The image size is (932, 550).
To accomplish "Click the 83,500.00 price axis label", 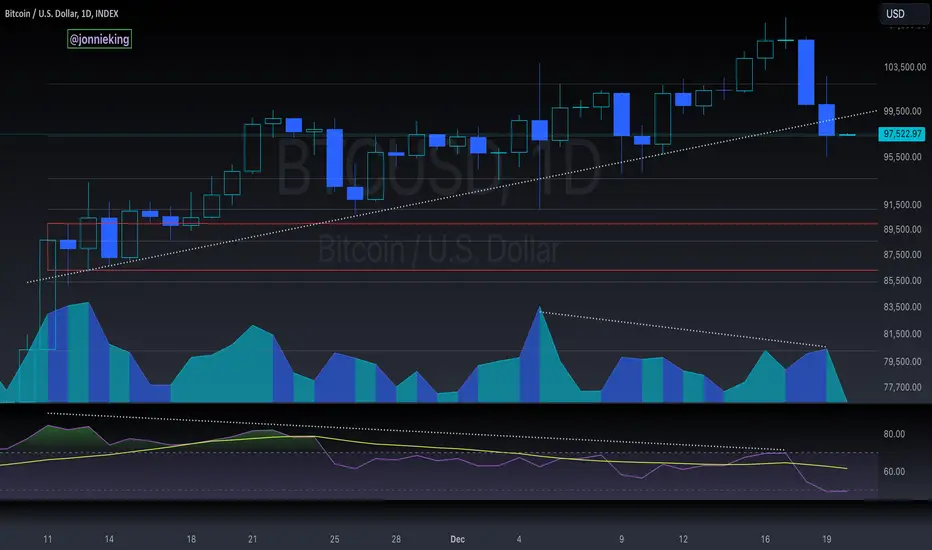I will tap(902, 307).
